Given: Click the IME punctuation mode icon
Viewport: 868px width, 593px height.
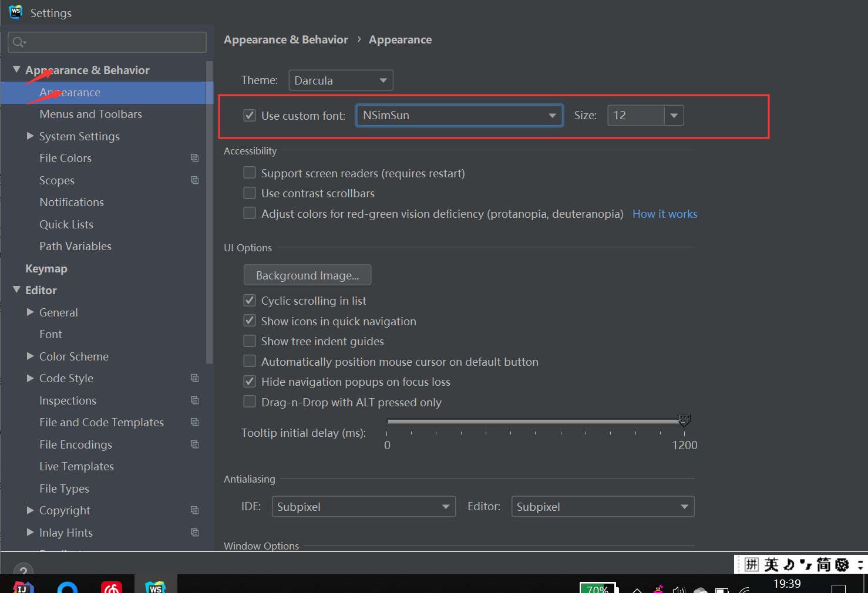Looking at the screenshot, I should point(806,565).
